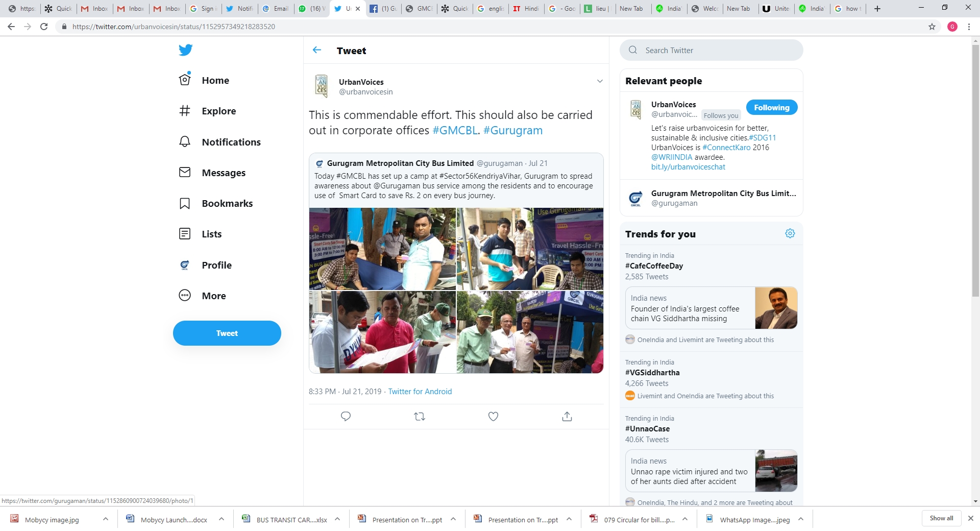980x531 pixels.
Task: Open Notifications in the sidebar
Action: (x=231, y=142)
